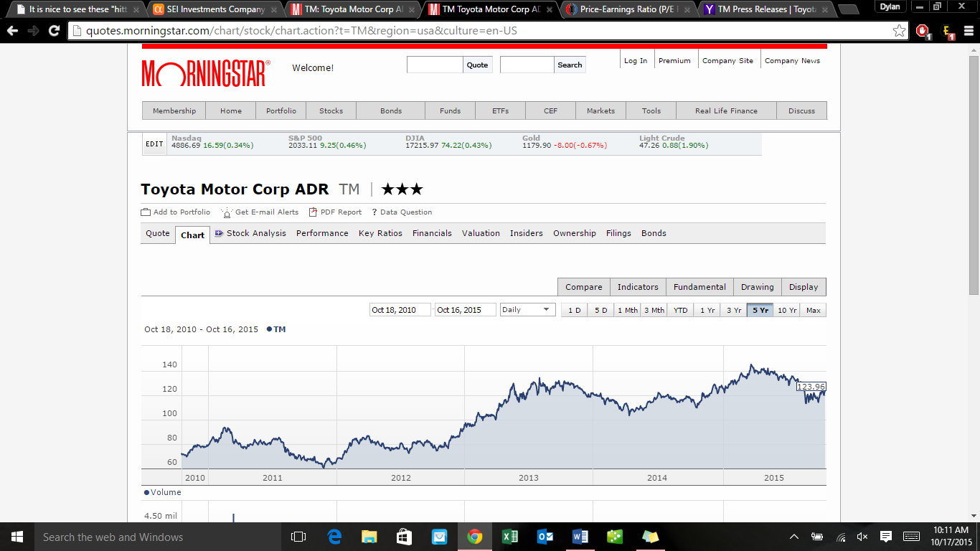Open Action Center notification icon
Screen dimensions: 980x551
[x=885, y=537]
